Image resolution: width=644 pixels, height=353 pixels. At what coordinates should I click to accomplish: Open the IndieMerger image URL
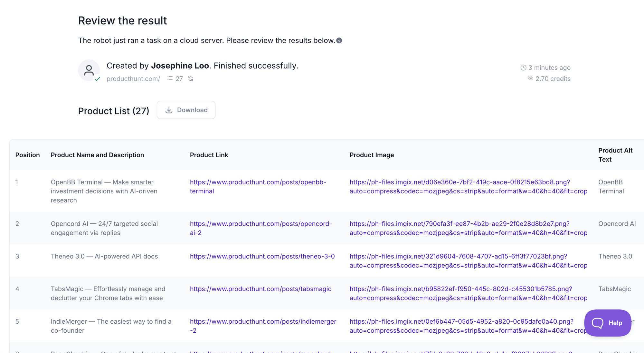coord(469,326)
